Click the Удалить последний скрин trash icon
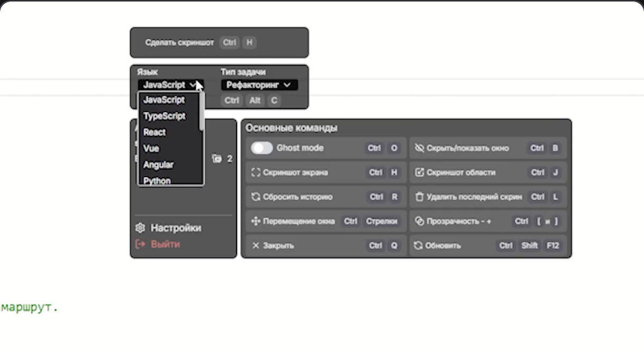The height and width of the screenshot is (352, 644). (420, 197)
